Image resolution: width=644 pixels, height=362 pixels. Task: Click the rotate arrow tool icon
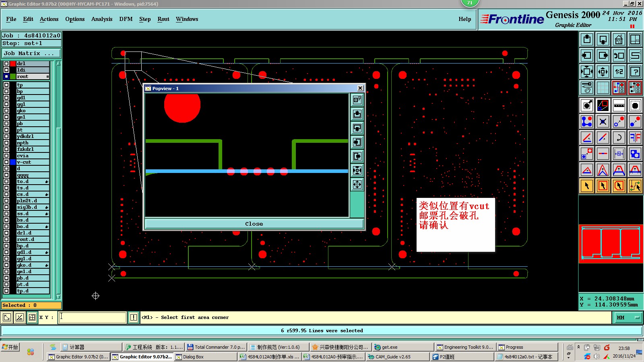coord(619,138)
